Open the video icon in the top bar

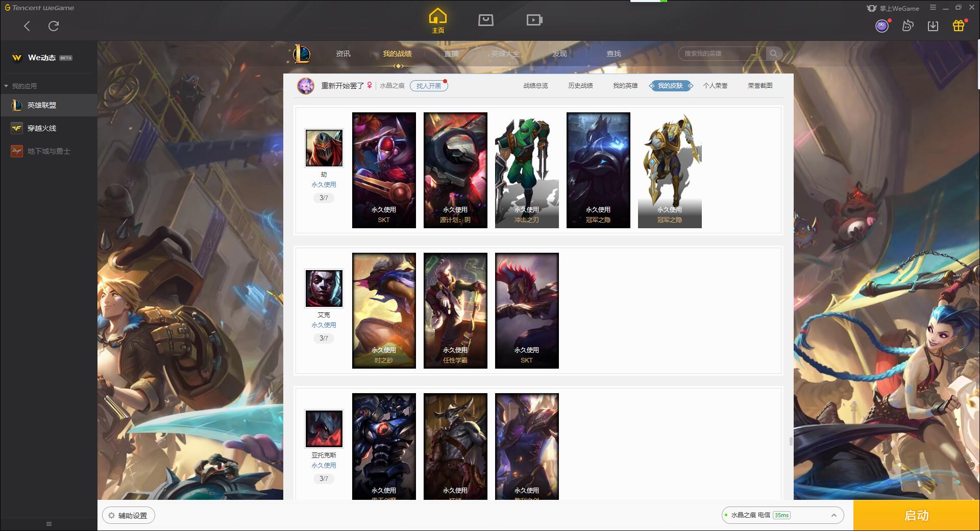pyautogui.click(x=534, y=20)
